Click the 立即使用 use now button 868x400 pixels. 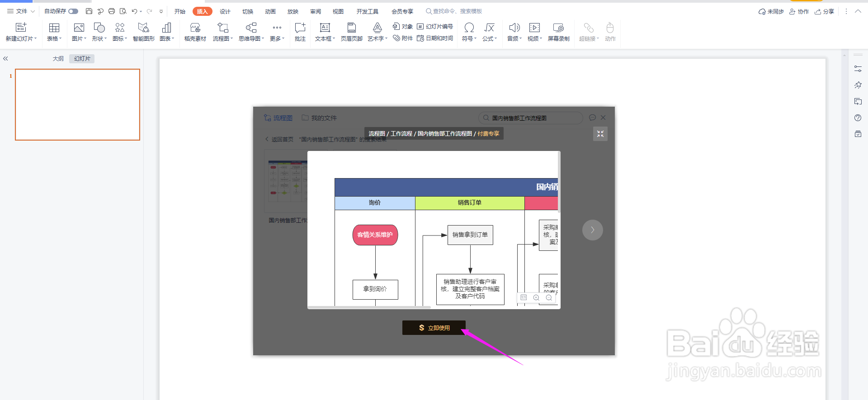click(434, 328)
